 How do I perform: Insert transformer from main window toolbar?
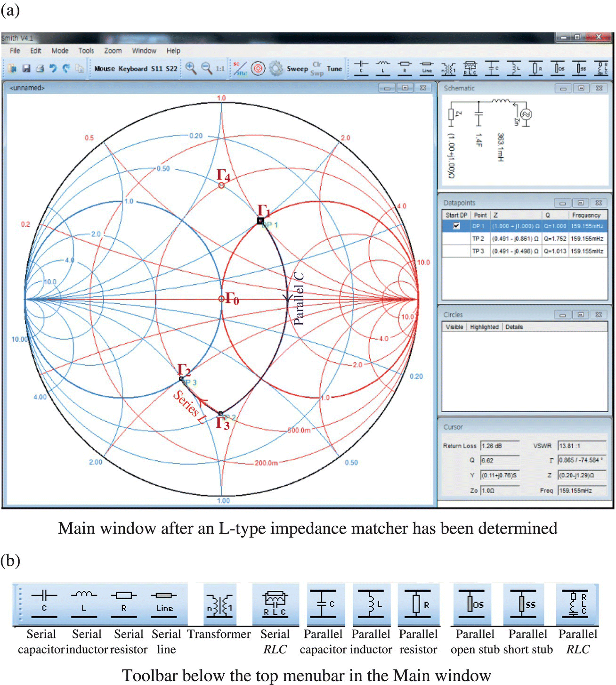coord(448,69)
